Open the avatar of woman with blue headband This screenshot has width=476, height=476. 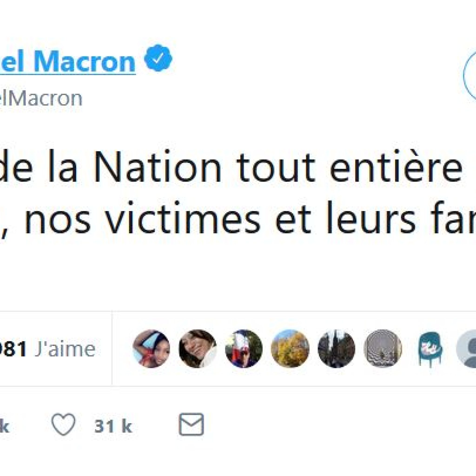[151, 349]
